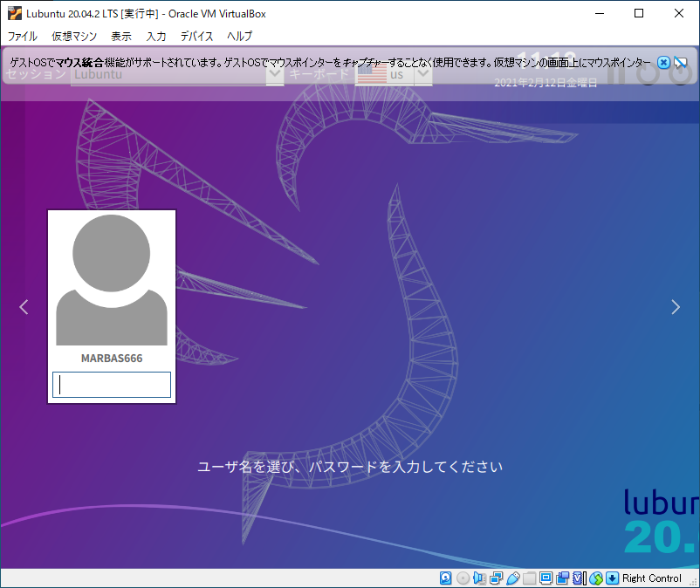The width and height of the screenshot is (700, 588).
Task: Click the VirtualBox icon in title bar
Action: pos(14,13)
